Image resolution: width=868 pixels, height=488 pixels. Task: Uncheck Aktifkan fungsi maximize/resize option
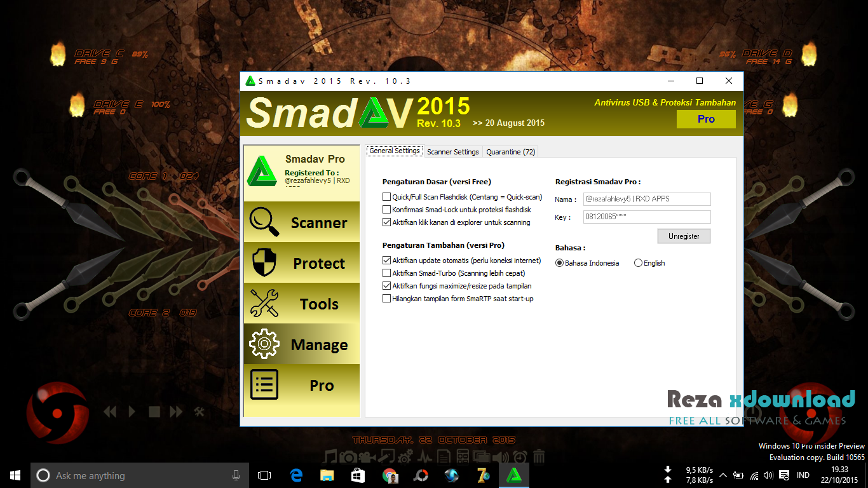point(386,286)
